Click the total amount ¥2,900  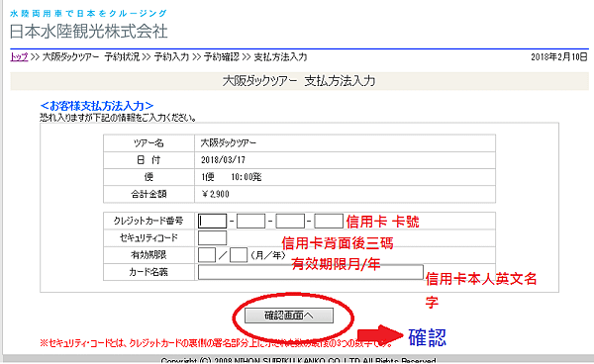pyautogui.click(x=216, y=194)
